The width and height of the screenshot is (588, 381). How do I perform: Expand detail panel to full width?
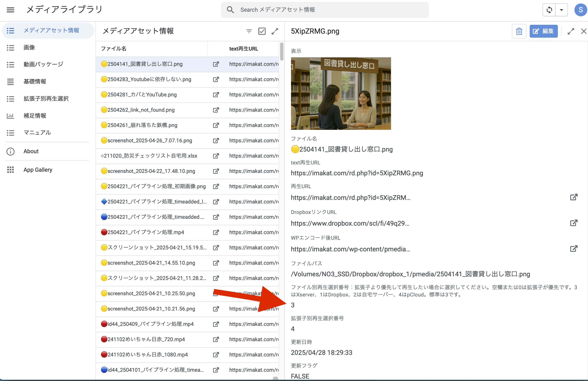tap(571, 31)
